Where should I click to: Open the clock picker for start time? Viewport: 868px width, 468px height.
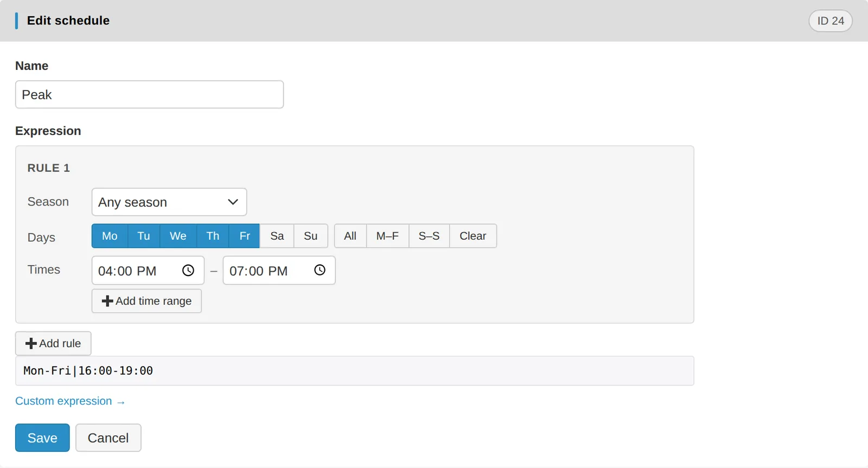click(188, 270)
